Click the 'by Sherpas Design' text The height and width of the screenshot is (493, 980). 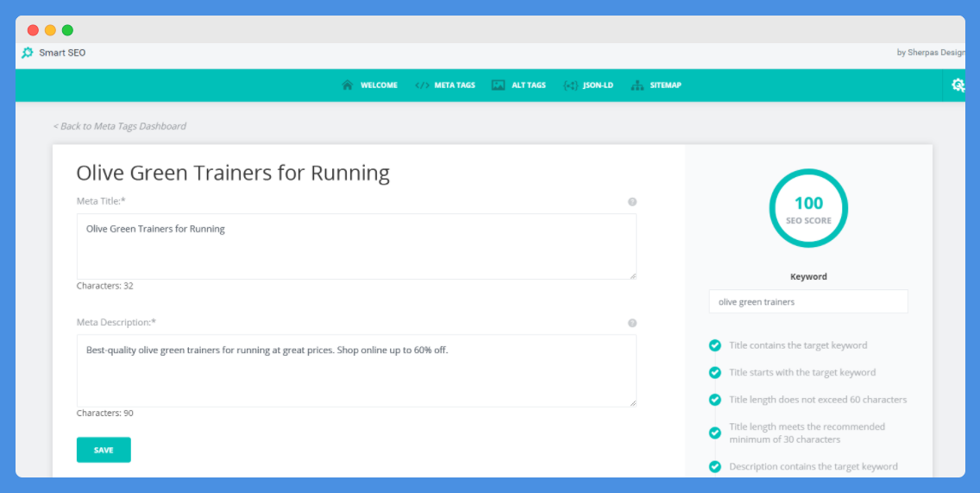[x=931, y=53]
